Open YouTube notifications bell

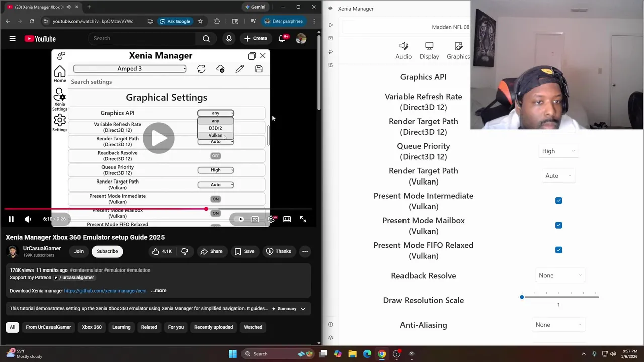(x=282, y=38)
